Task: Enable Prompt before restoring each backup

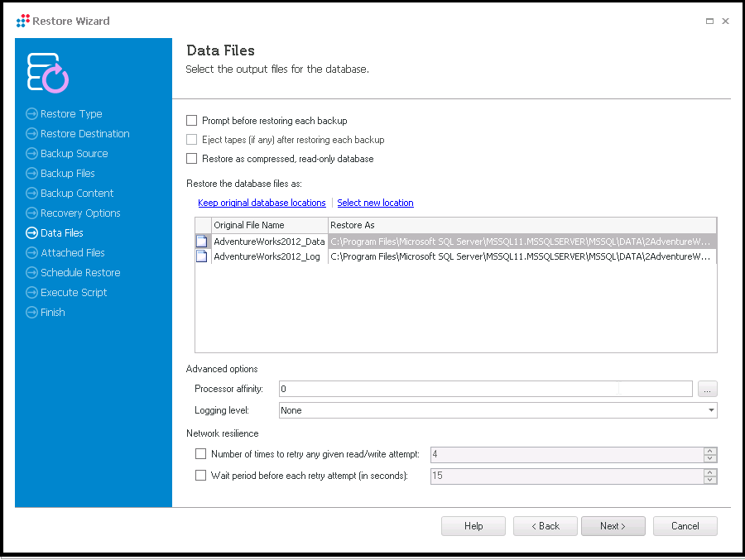Action: [x=191, y=121]
